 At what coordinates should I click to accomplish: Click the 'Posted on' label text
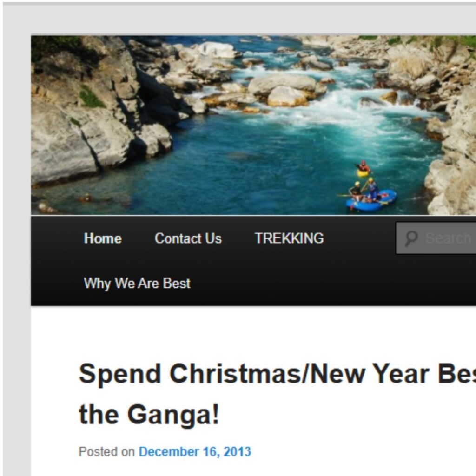pyautogui.click(x=106, y=452)
